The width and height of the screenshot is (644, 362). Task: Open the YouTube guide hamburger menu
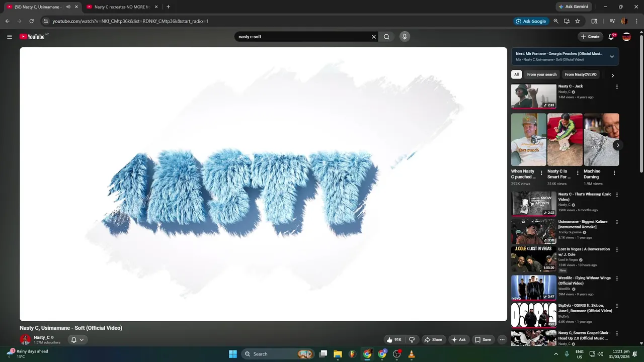(9, 37)
